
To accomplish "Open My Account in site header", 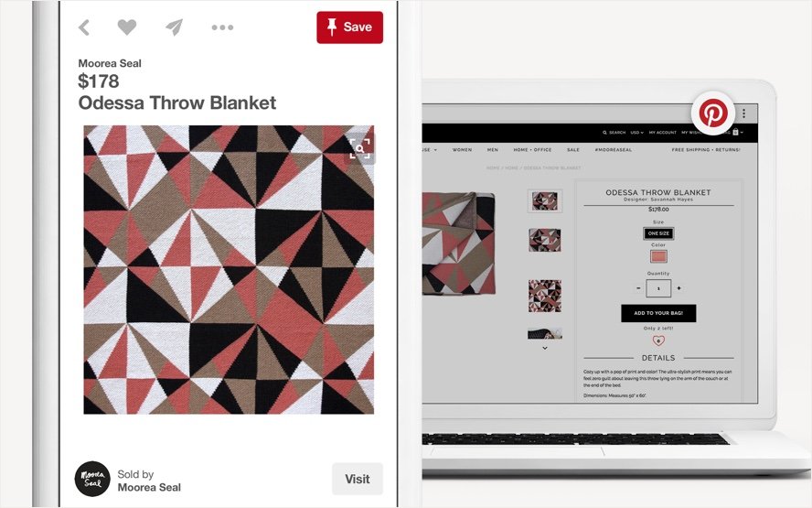I will (x=662, y=133).
